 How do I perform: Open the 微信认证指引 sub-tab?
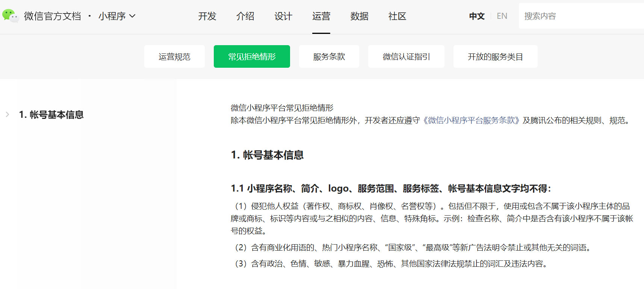pyautogui.click(x=406, y=56)
